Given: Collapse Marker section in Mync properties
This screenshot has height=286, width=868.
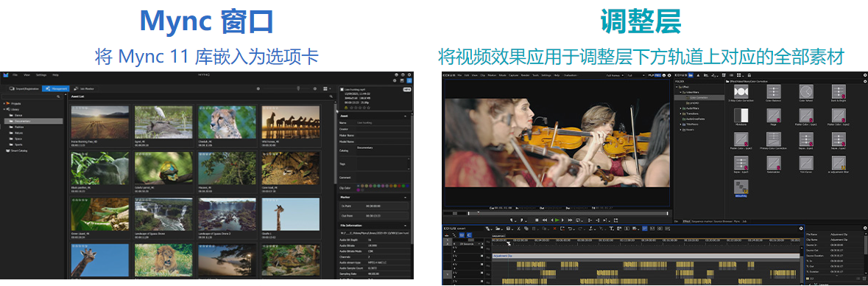Looking at the screenshot, I should coord(405,198).
